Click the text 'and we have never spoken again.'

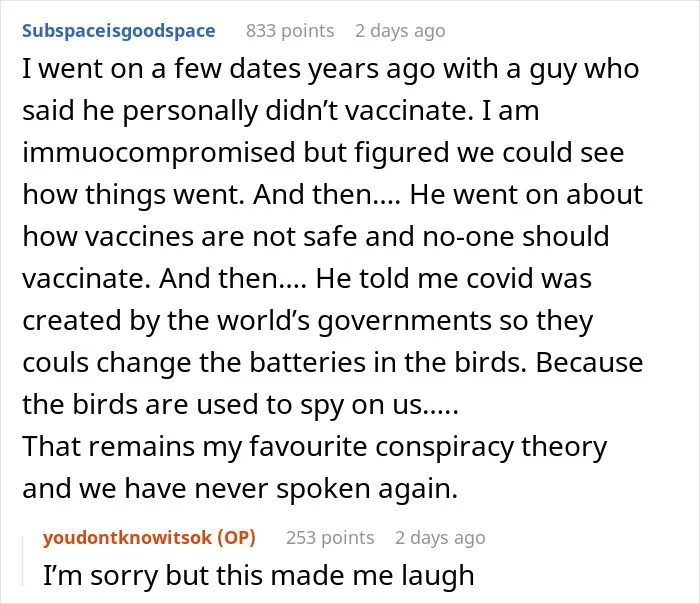(x=240, y=488)
